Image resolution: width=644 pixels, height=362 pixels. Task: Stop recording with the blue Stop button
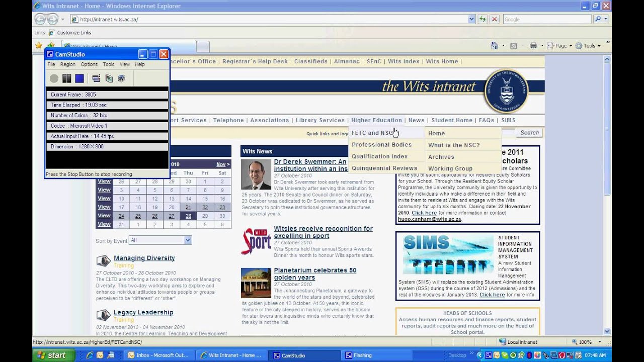pyautogui.click(x=79, y=78)
